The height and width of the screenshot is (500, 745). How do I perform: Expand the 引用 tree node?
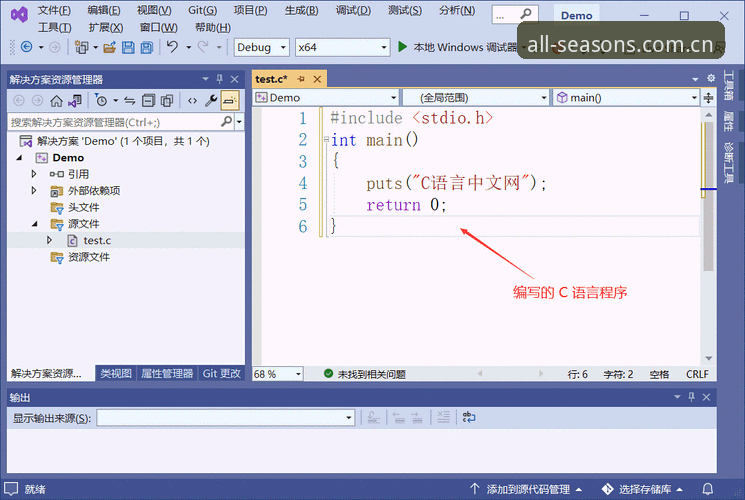(x=34, y=174)
